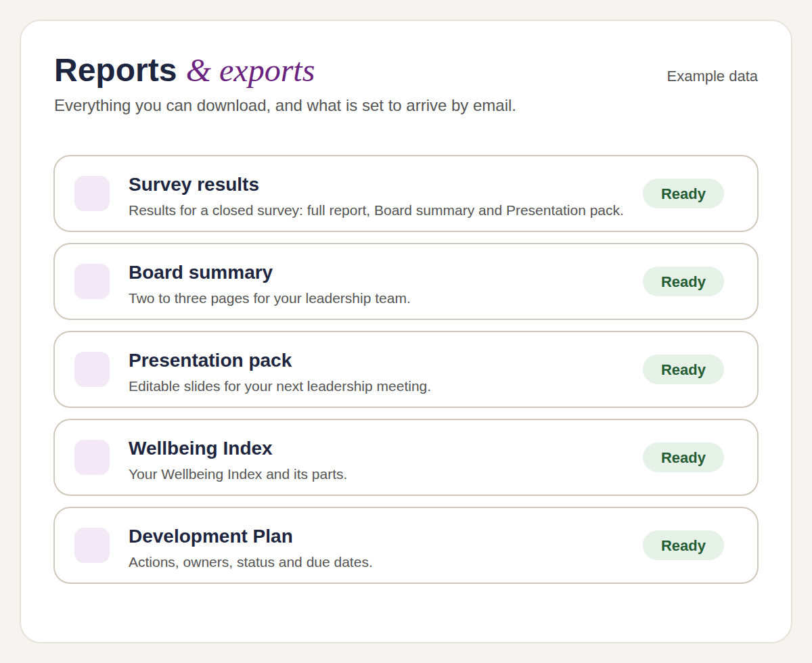The image size is (812, 663).
Task: Click the Reports & exports heading
Action: coord(184,70)
